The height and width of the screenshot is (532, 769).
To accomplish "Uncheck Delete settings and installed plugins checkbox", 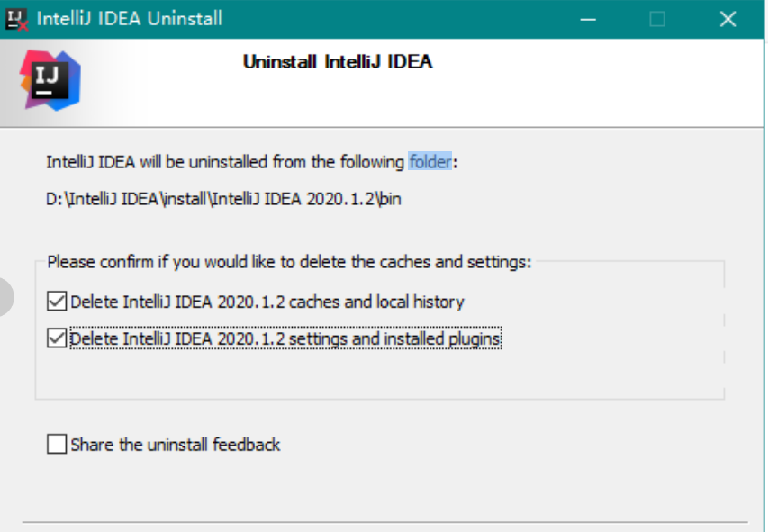I will (57, 338).
